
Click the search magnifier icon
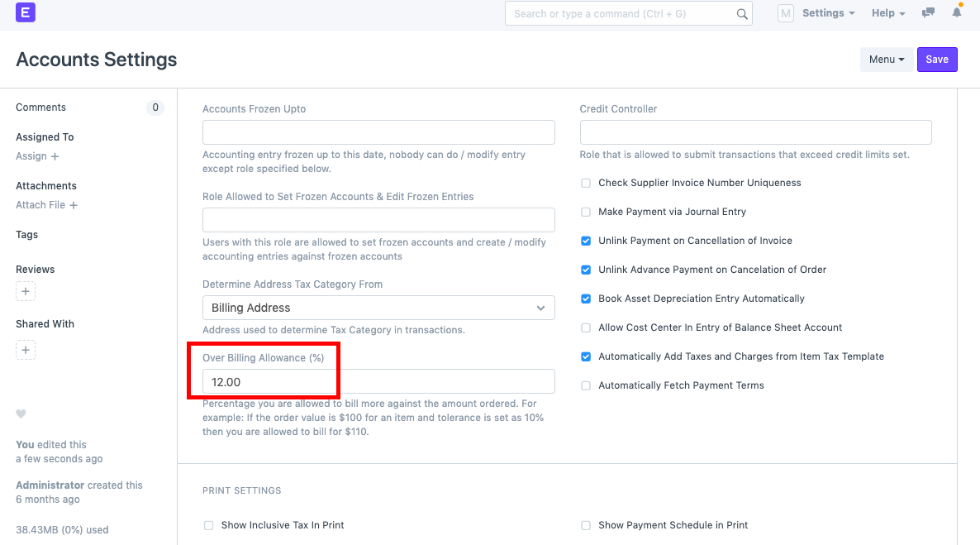click(x=741, y=14)
